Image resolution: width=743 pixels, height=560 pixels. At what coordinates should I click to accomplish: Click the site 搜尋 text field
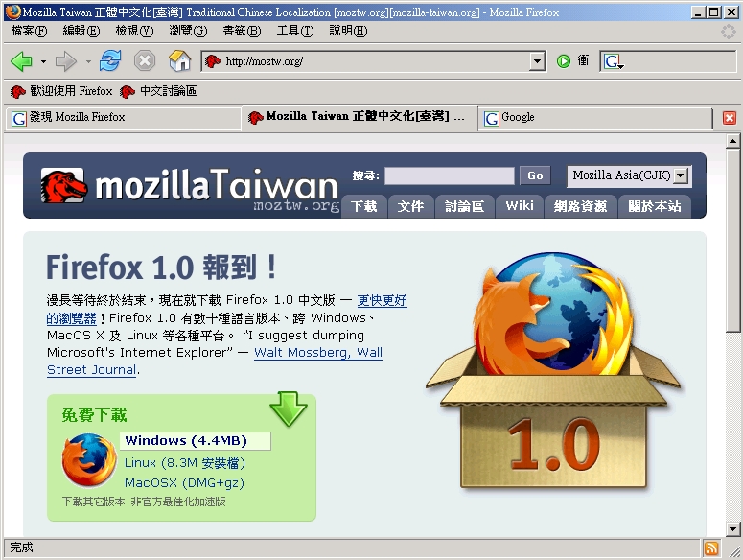pos(450,175)
